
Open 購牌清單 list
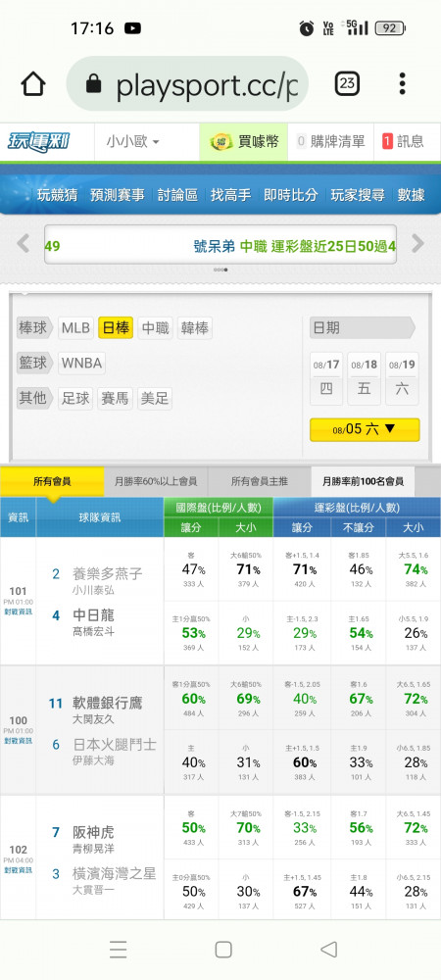(x=330, y=142)
